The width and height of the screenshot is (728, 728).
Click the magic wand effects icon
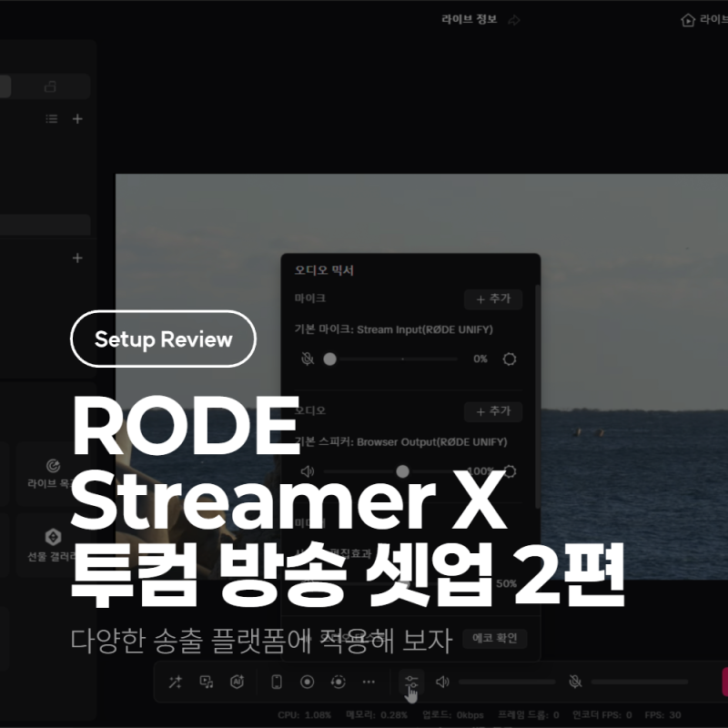(176, 682)
